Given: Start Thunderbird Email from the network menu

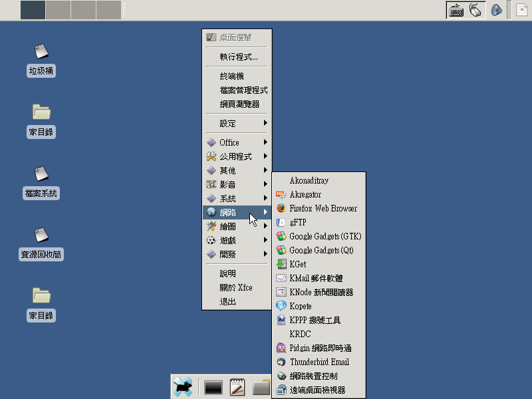Looking at the screenshot, I should click(319, 362).
